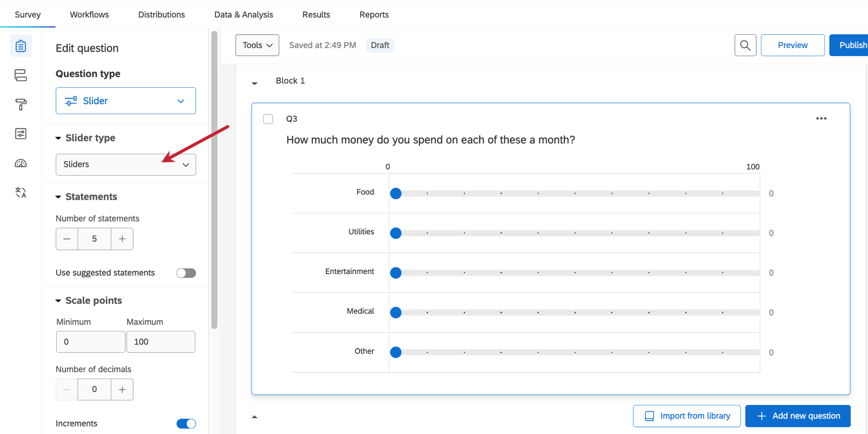Switch to the Workflows tab
The image size is (868, 434).
point(89,15)
